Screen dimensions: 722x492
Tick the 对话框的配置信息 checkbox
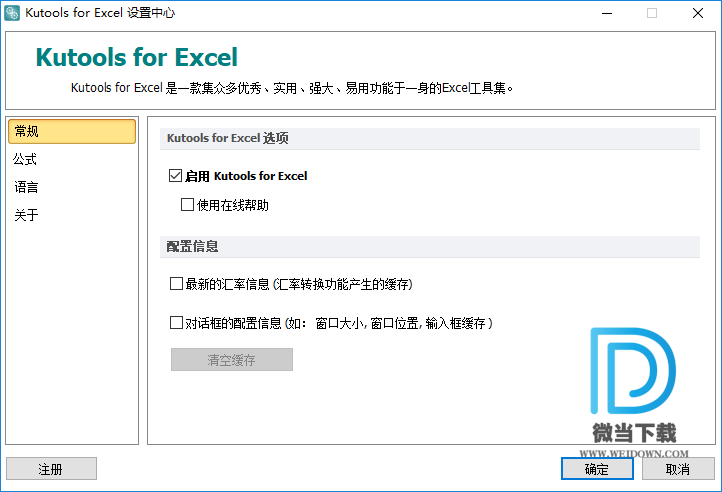click(176, 322)
